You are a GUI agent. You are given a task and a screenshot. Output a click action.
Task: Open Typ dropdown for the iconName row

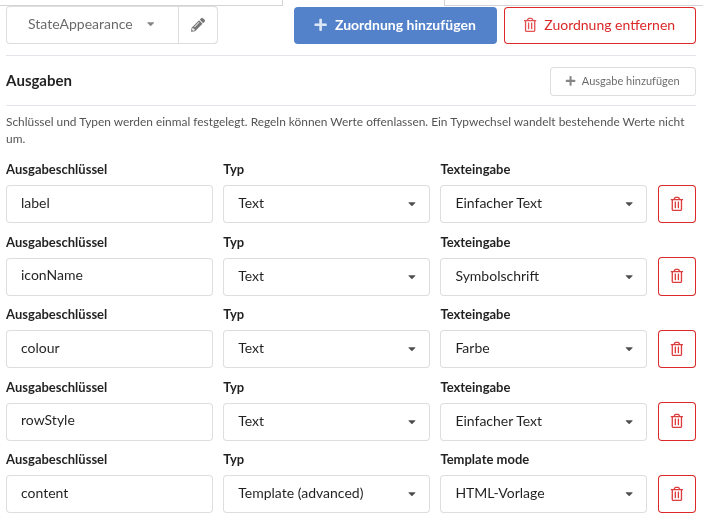326,277
